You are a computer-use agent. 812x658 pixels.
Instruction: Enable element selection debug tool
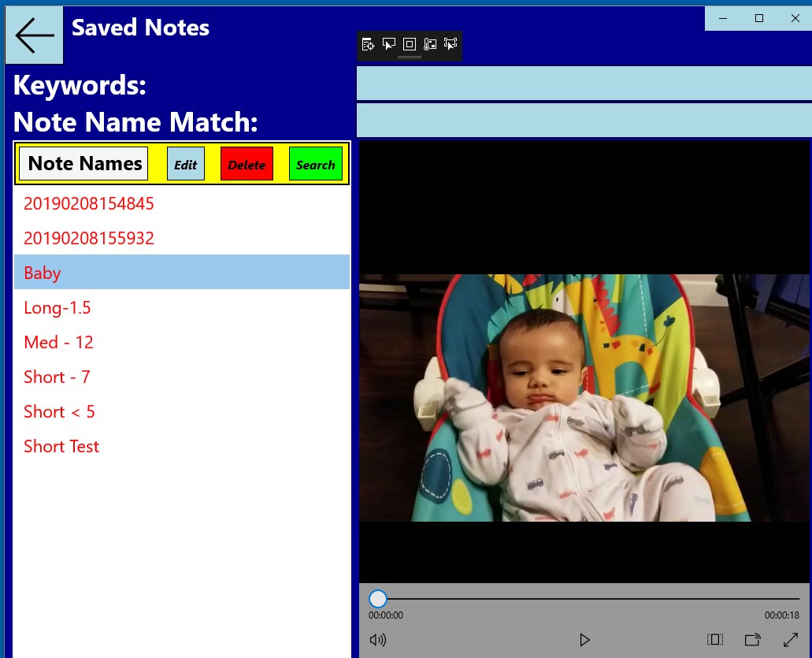tap(388, 44)
